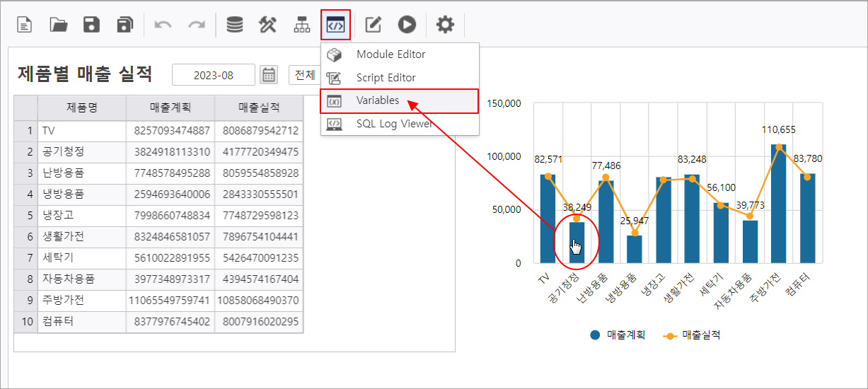Click the 제품명 column header
The width and height of the screenshot is (868, 389).
[x=82, y=108]
